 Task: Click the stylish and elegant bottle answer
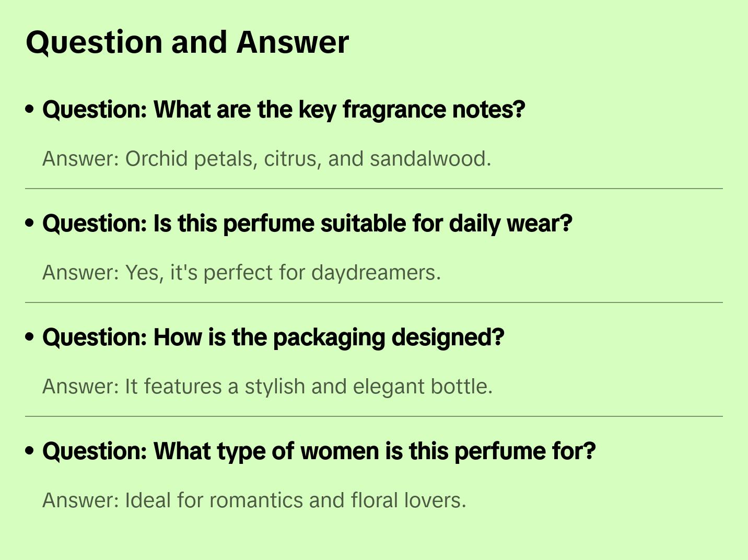(x=267, y=387)
